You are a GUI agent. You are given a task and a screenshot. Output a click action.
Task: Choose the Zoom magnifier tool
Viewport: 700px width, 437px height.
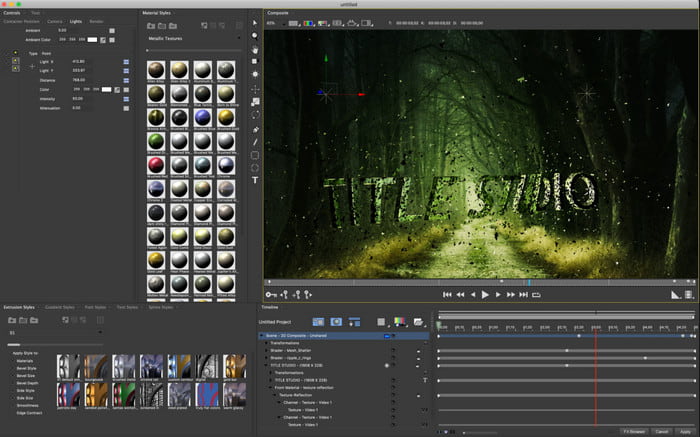click(255, 34)
